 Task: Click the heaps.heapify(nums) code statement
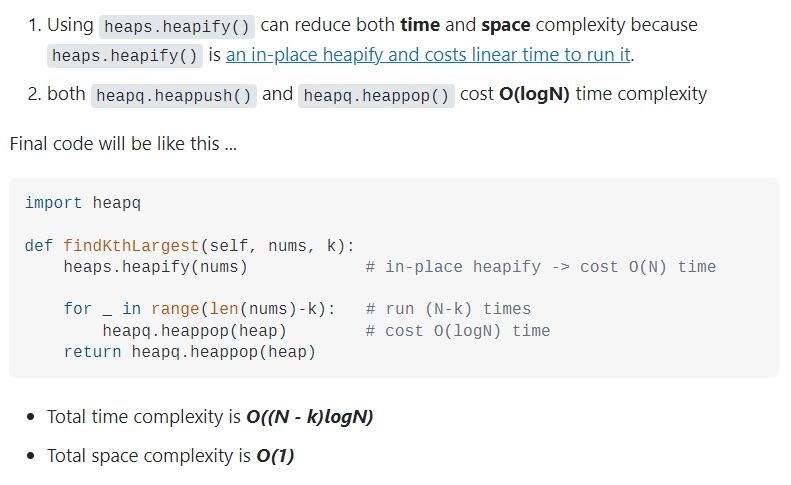click(155, 267)
